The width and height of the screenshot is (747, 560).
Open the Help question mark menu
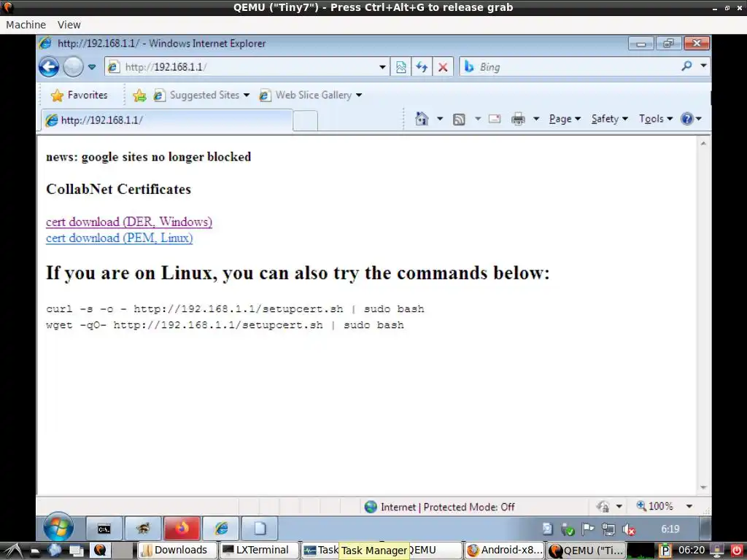691,119
